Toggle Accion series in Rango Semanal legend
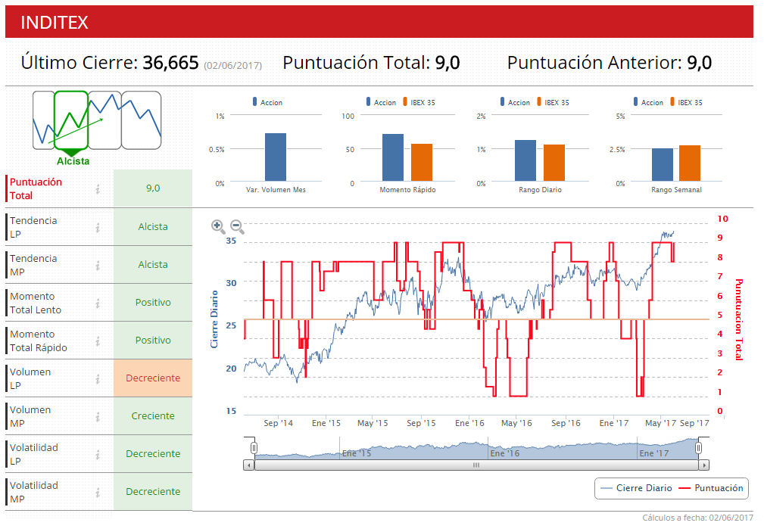This screenshot has height=532, width=764. click(x=648, y=102)
